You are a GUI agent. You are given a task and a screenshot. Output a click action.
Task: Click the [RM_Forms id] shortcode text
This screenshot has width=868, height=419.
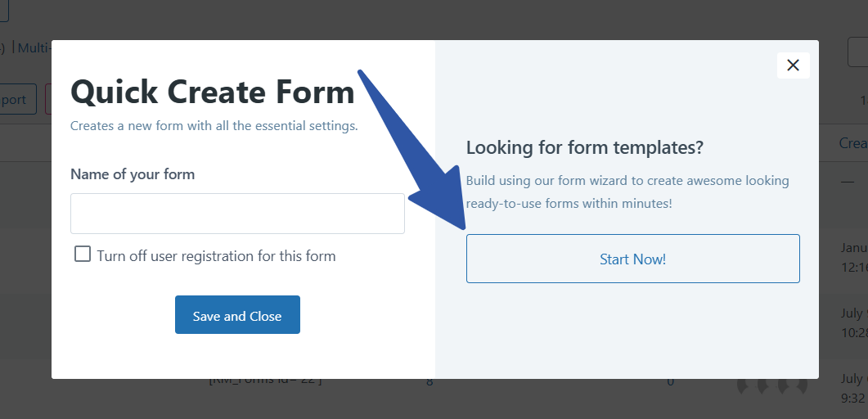click(x=265, y=380)
